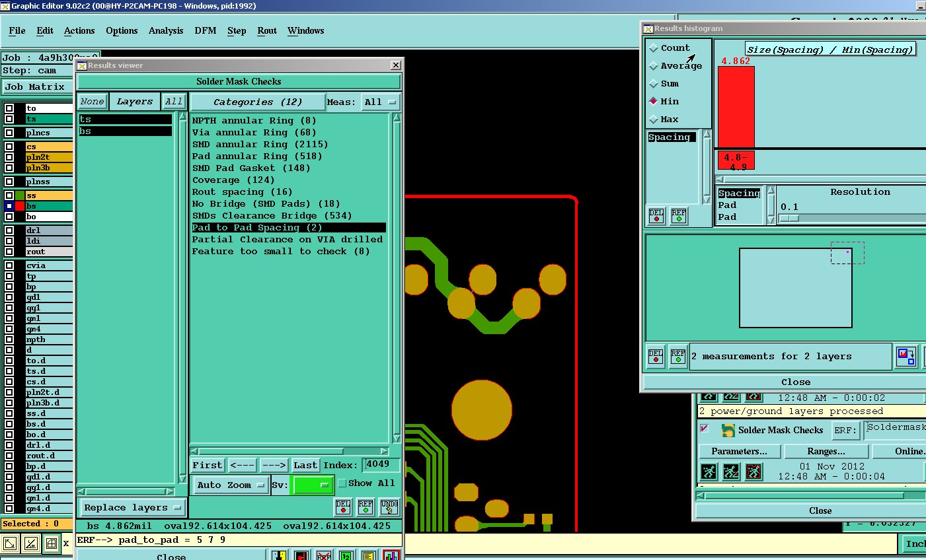Open Replace layers dropdown

coord(132,508)
